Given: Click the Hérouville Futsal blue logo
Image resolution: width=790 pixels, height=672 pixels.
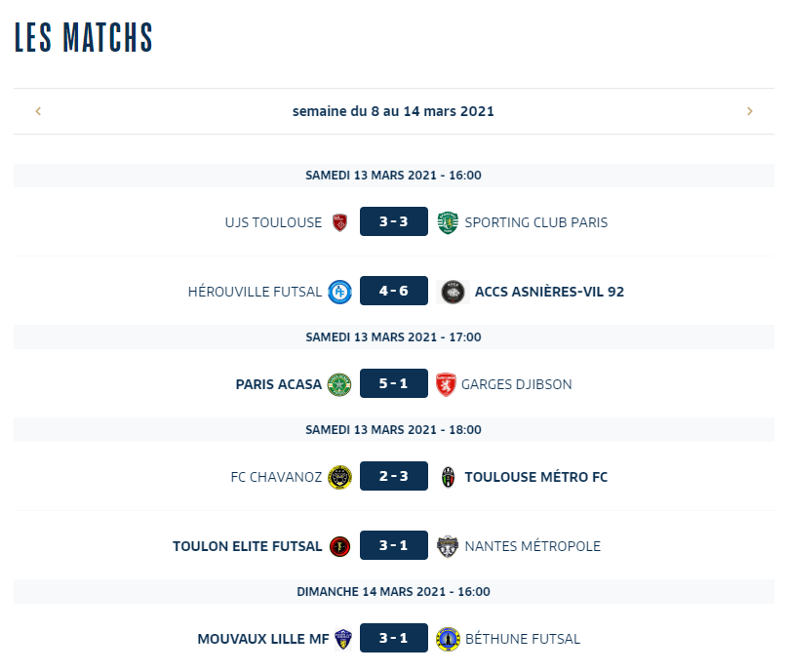Looking at the screenshot, I should [x=340, y=292].
